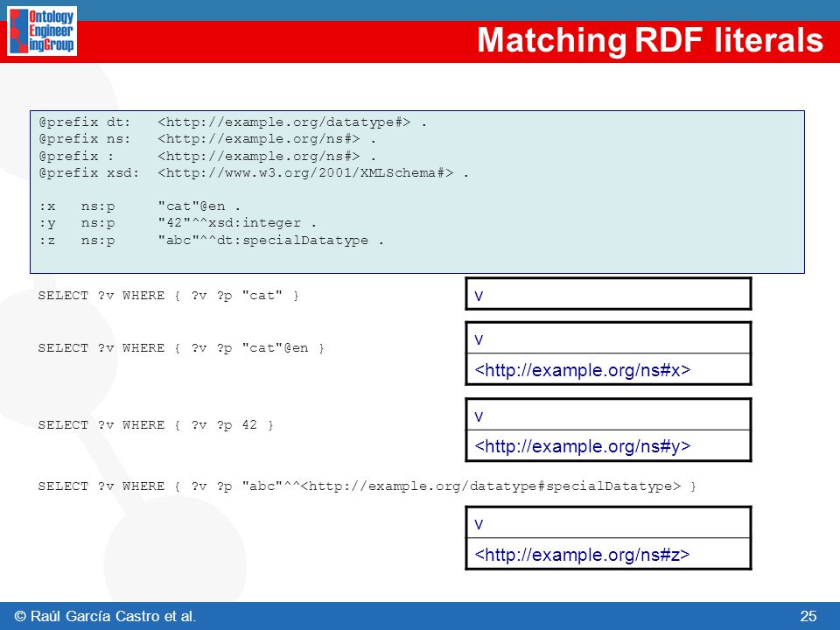Click the Ontology Engineering Group logo
840x630 pixels.
click(42, 31)
